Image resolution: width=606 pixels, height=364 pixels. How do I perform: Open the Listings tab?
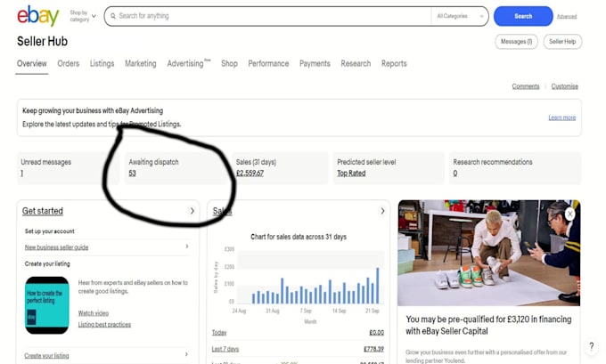102,63
